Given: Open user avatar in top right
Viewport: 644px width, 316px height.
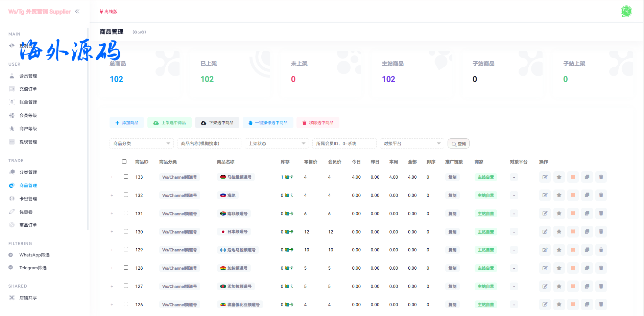Looking at the screenshot, I should pos(626,12).
